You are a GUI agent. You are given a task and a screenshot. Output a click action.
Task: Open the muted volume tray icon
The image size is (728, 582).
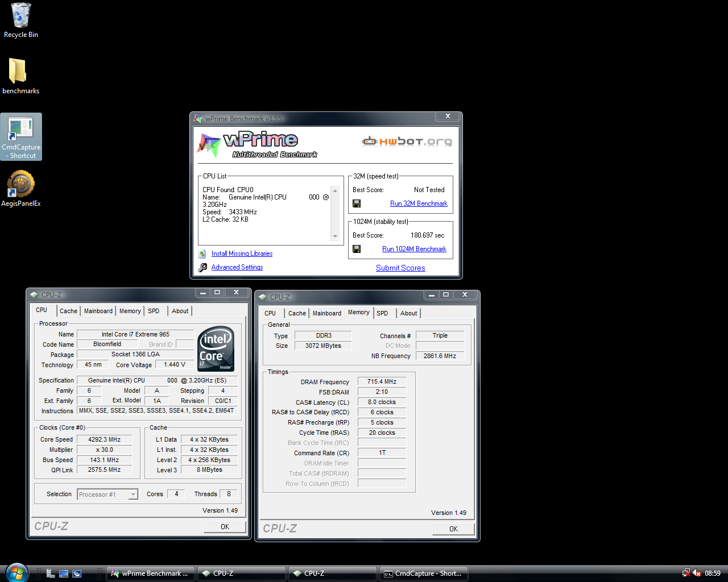pos(697,573)
